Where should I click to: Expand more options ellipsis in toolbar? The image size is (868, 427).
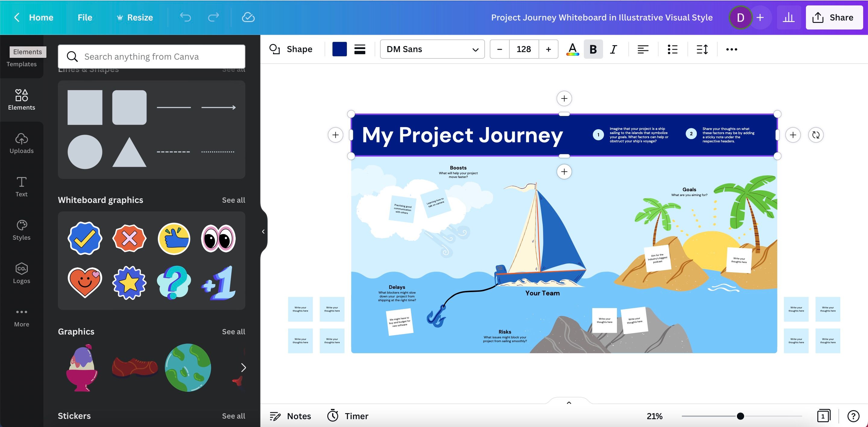731,49
